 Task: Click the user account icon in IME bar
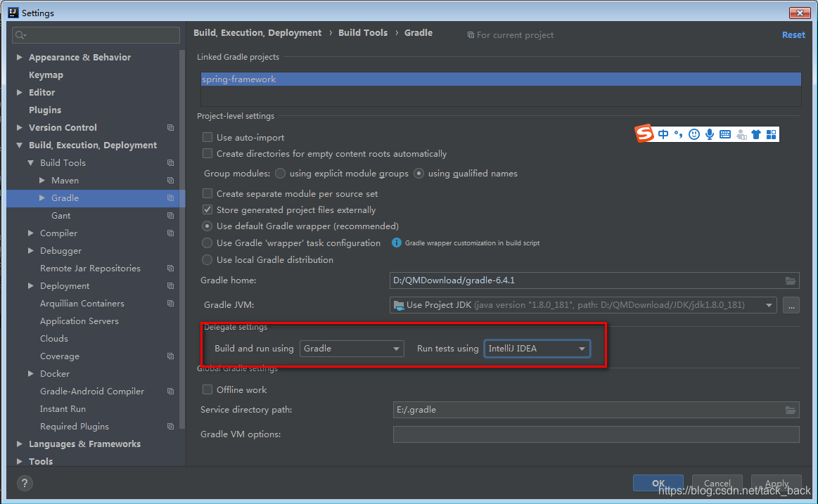[x=741, y=134]
